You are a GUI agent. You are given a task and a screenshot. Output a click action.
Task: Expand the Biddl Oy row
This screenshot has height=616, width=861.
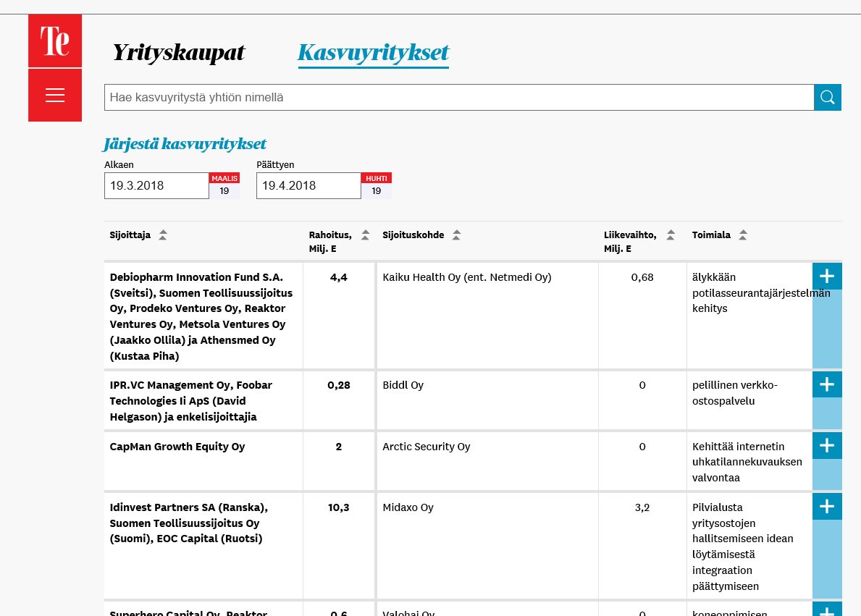[x=827, y=384]
